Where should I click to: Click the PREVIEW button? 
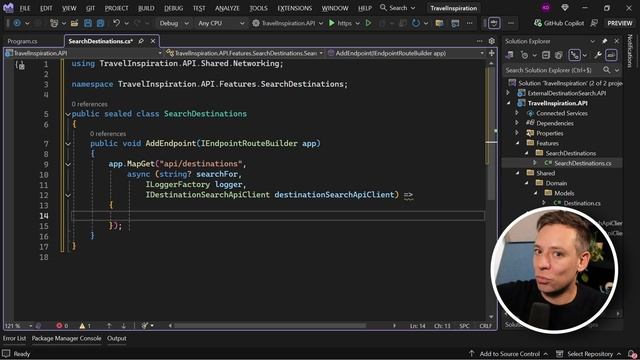pyautogui.click(x=620, y=23)
